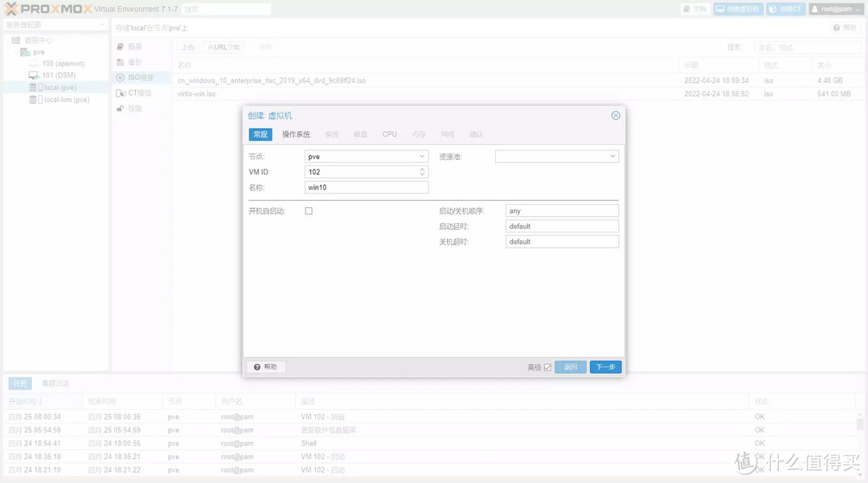Image resolution: width=868 pixels, height=483 pixels.
Task: Open the root@pam user menu
Action: pyautogui.click(x=836, y=9)
